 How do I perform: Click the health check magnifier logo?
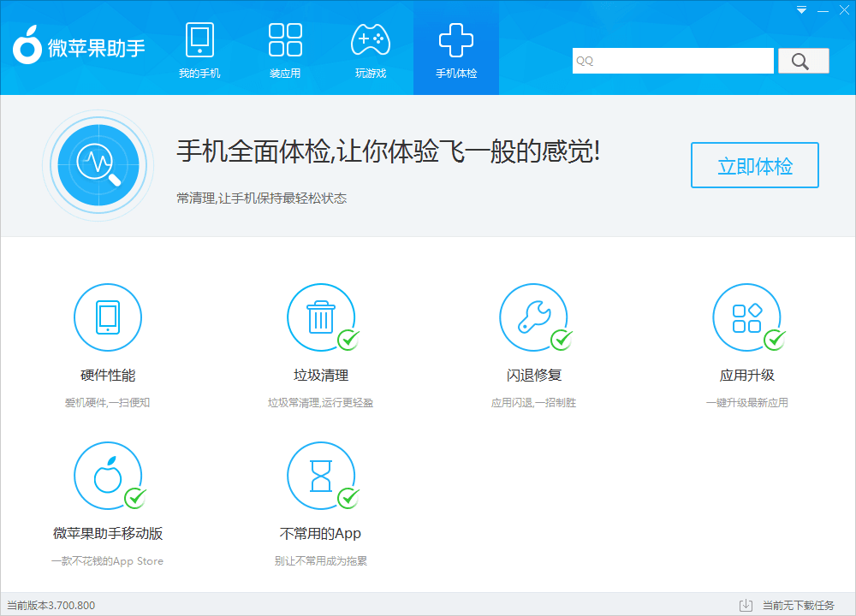[98, 165]
